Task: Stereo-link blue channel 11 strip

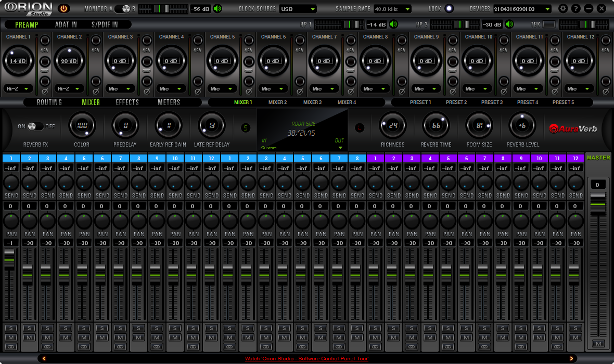Action: [x=193, y=347]
